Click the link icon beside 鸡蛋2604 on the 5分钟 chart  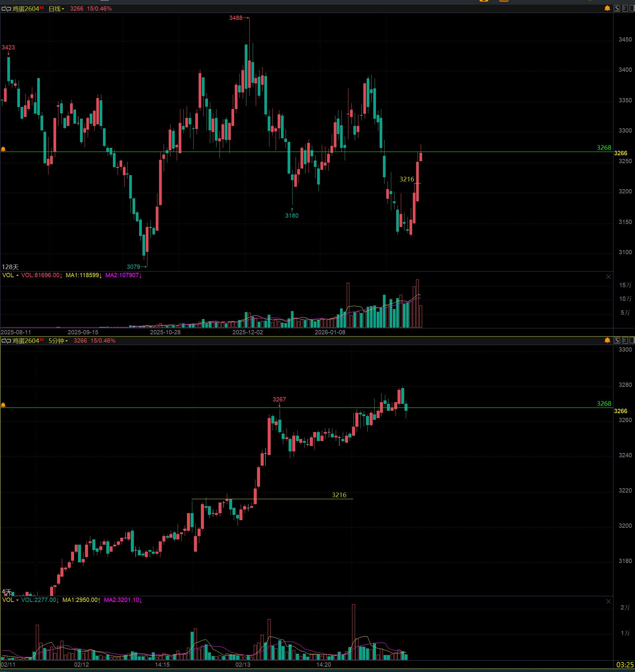6,341
